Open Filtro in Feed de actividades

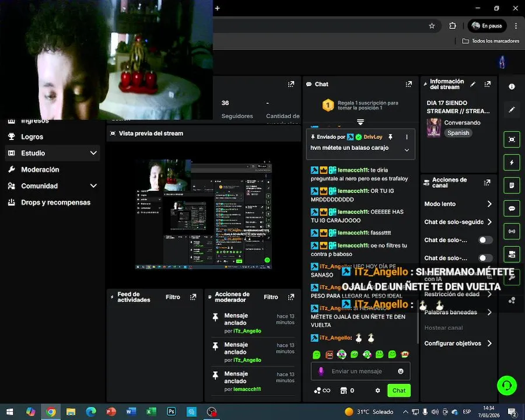173,297
